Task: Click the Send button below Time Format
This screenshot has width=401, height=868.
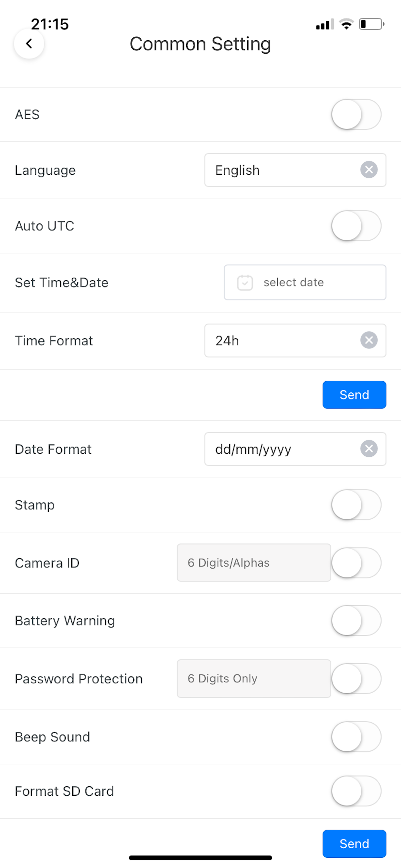Action: tap(354, 395)
